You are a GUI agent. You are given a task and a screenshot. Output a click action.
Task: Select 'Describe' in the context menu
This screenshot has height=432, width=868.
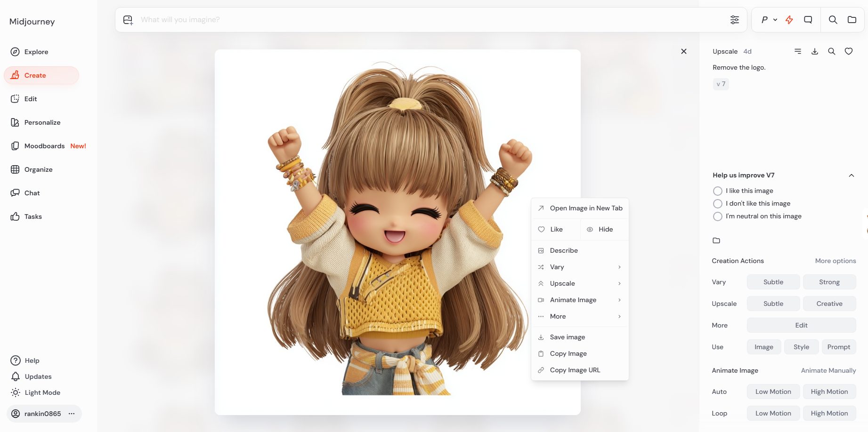pyautogui.click(x=564, y=250)
